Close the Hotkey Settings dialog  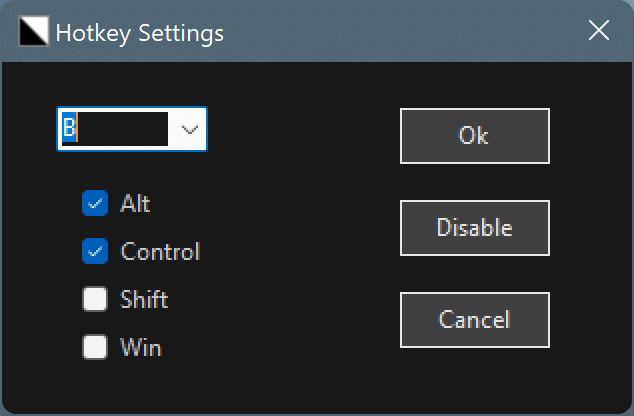[599, 31]
